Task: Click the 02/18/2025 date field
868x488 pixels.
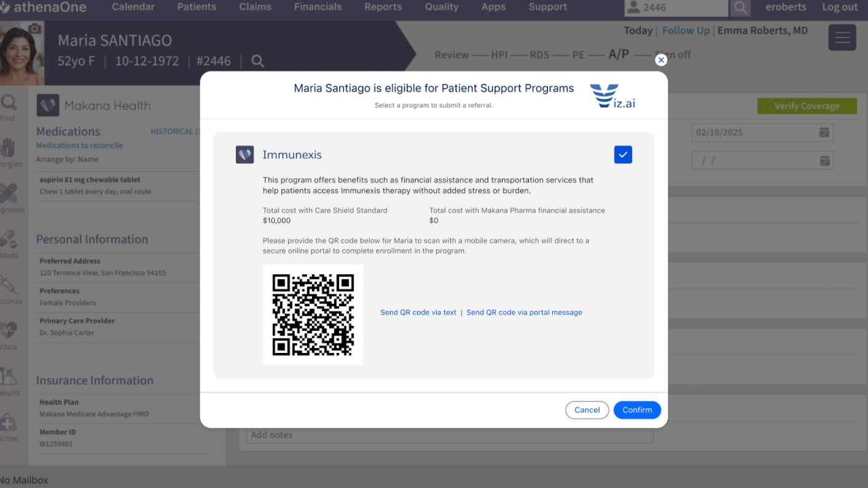Action: (x=762, y=132)
